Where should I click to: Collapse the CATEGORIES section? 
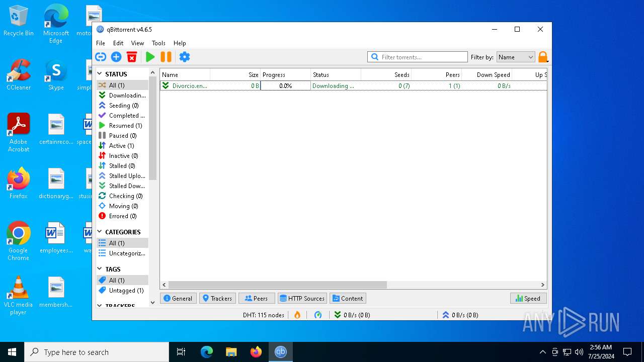click(100, 232)
